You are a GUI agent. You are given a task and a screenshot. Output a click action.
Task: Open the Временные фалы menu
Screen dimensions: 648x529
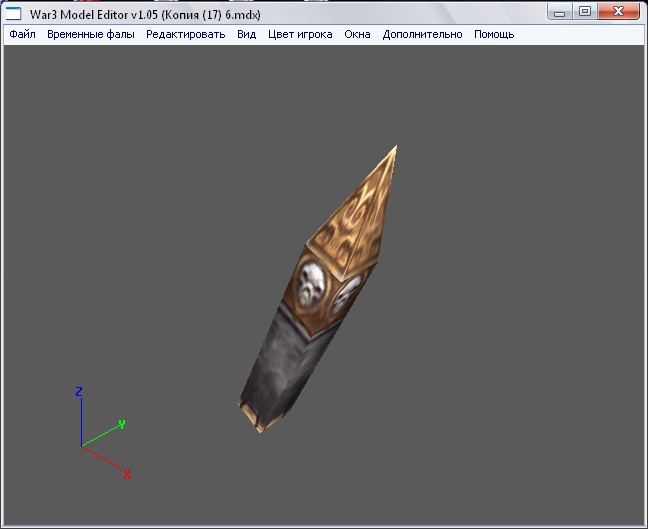(x=91, y=34)
